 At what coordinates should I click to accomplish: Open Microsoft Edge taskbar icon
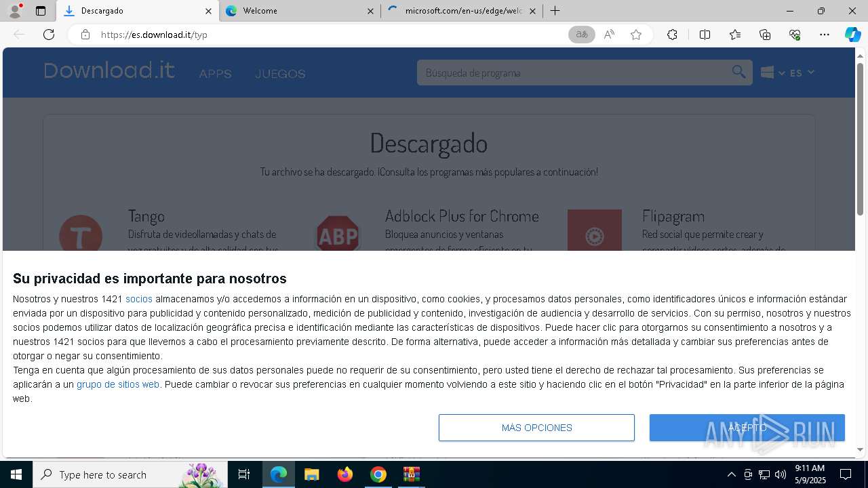(279, 474)
